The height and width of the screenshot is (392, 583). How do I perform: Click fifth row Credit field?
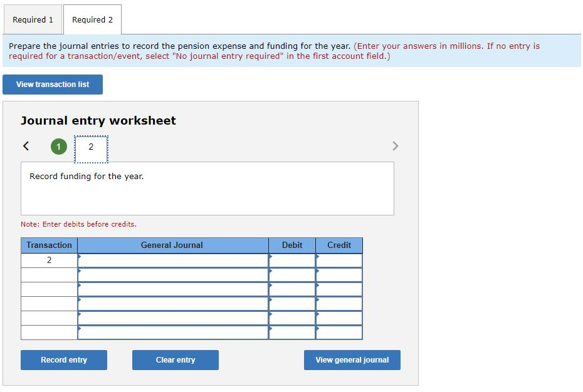[339, 319]
